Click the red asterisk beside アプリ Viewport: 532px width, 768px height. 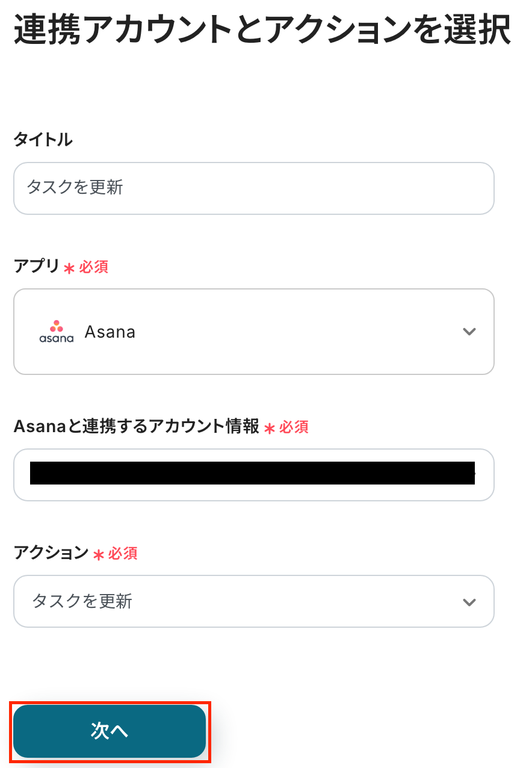point(69,268)
